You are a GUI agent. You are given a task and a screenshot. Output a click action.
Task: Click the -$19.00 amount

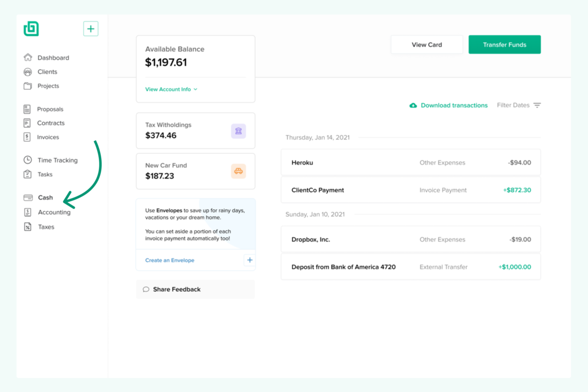(520, 239)
